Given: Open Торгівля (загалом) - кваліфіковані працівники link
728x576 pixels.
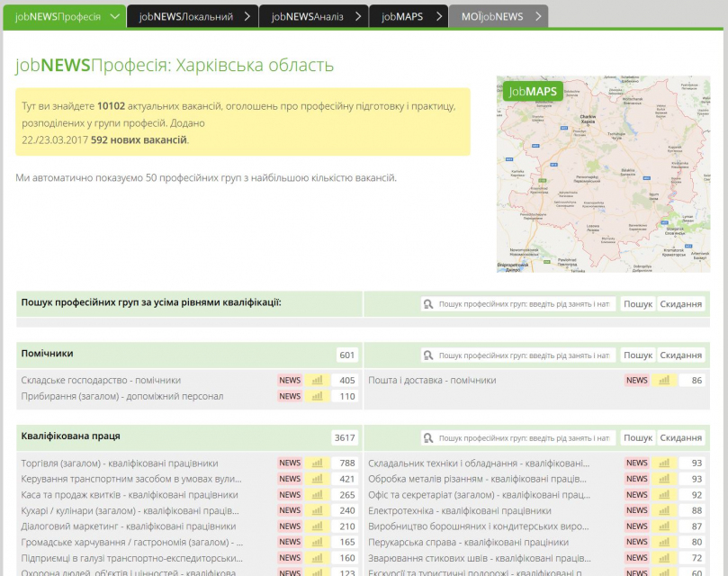Looking at the screenshot, I should pos(120,463).
